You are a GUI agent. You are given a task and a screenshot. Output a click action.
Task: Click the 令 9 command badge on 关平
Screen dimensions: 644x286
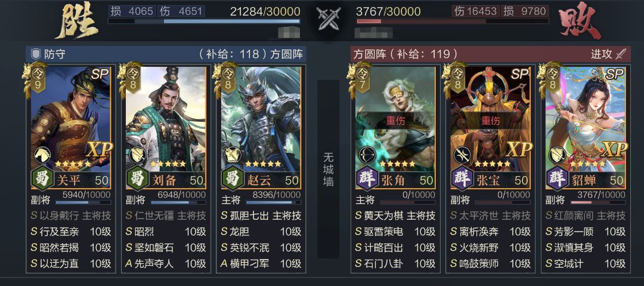37,78
